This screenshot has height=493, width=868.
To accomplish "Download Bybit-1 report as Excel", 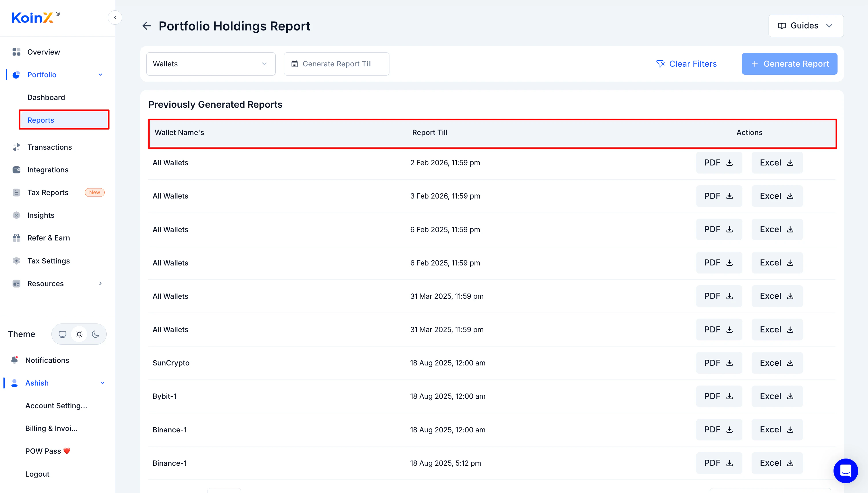I will click(777, 396).
